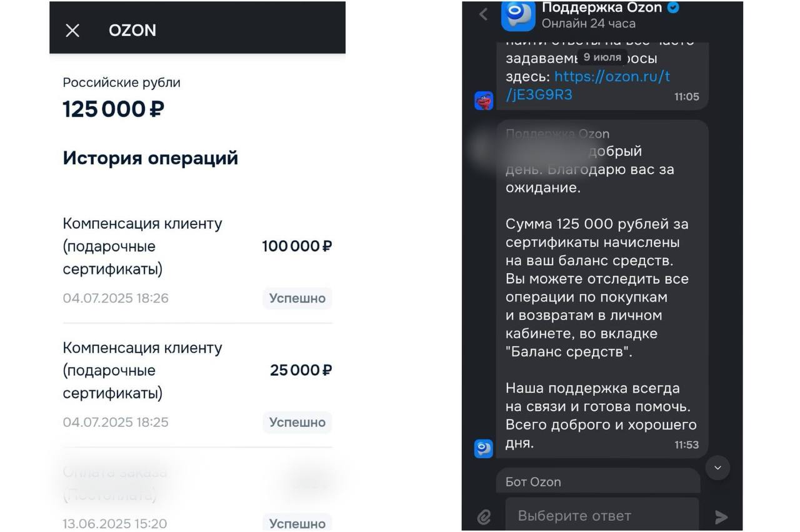This screenshot has width=800, height=532.
Task: Select the OZON title in the header bar
Action: (x=132, y=30)
